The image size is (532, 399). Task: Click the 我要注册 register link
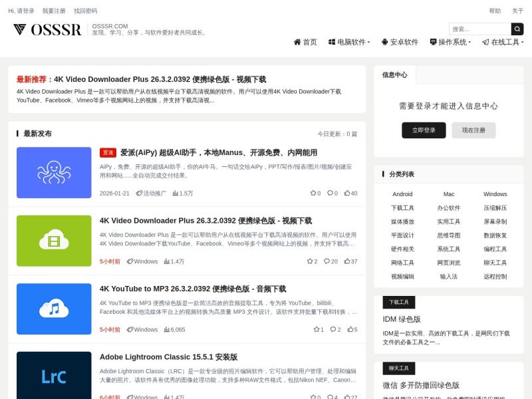pyautogui.click(x=54, y=11)
